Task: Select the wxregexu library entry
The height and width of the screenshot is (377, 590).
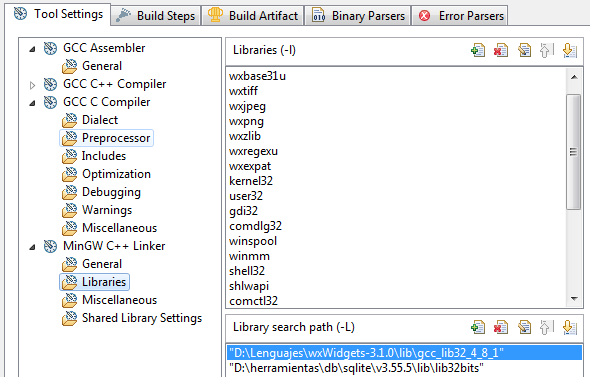Action: [253, 151]
